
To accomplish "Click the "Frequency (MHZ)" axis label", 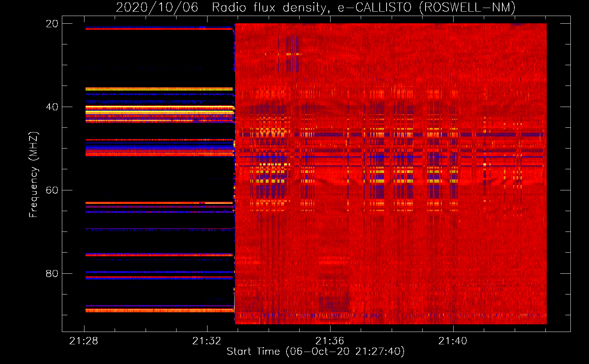I will [x=33, y=175].
